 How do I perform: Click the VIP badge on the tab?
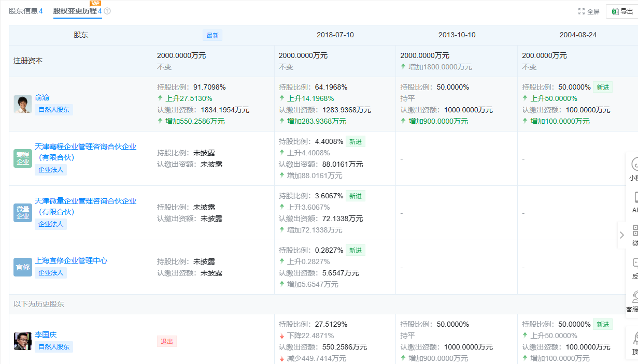pyautogui.click(x=95, y=4)
